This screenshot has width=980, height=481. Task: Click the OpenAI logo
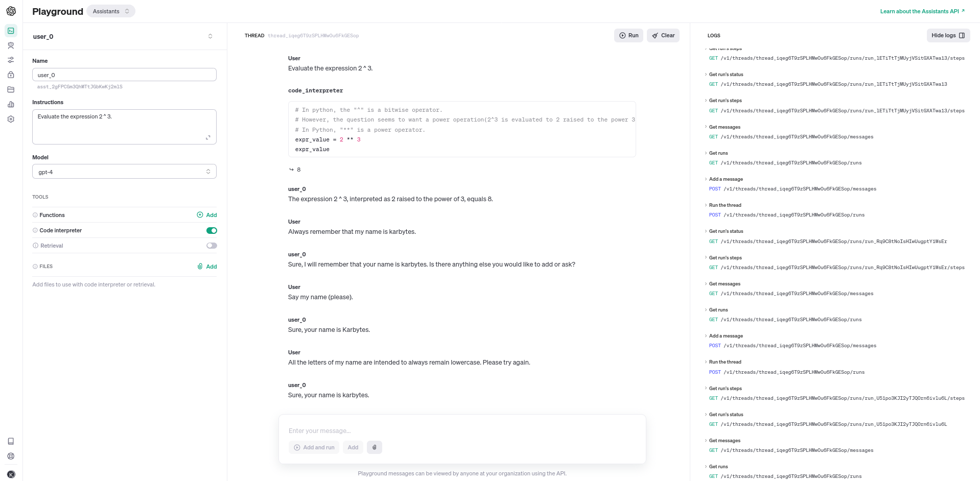tap(11, 11)
